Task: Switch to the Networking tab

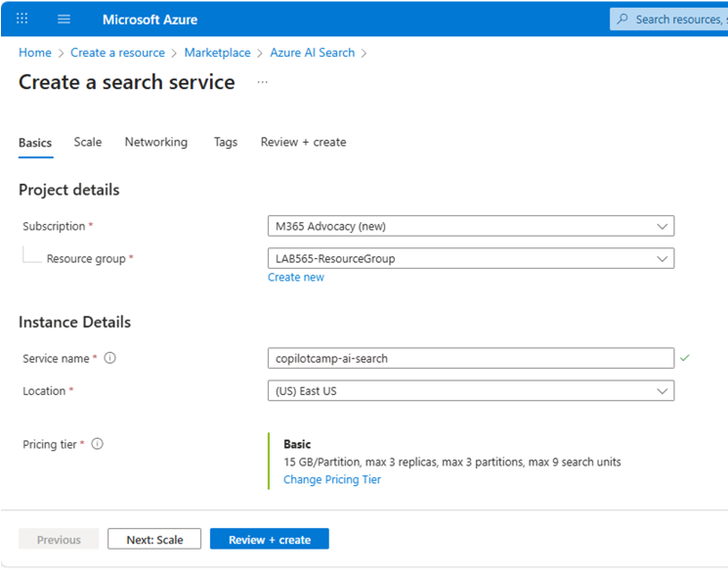Action: [156, 142]
